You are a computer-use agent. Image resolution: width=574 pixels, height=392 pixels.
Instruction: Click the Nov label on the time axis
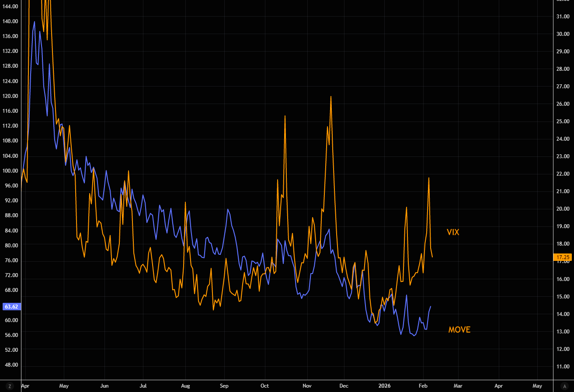[x=307, y=386]
